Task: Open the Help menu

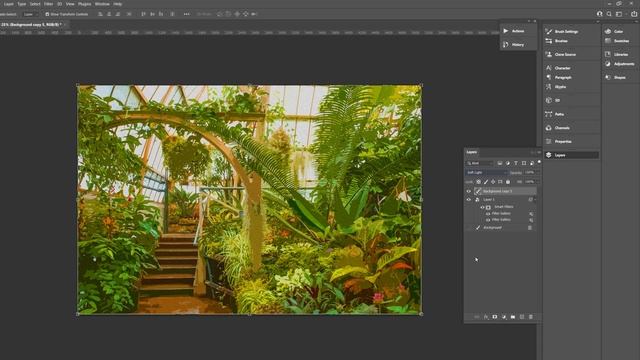Action: click(118, 4)
